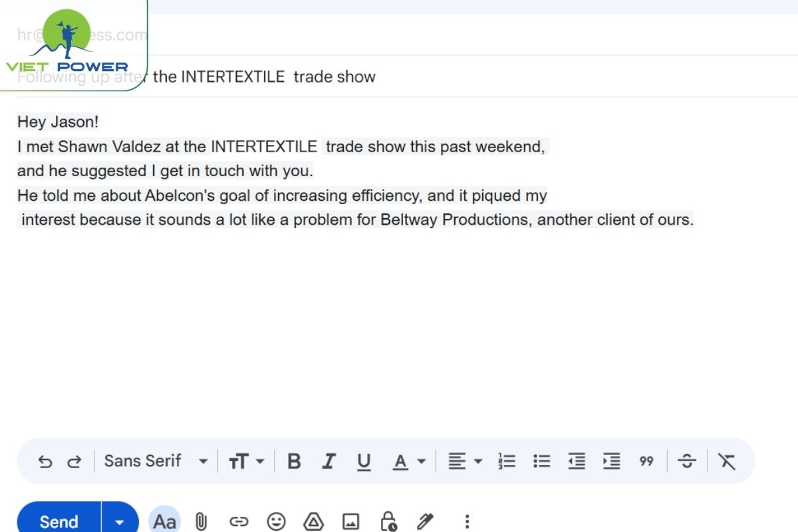Insert signature with pen icon
This screenshot has width=798, height=532.
tap(426, 521)
